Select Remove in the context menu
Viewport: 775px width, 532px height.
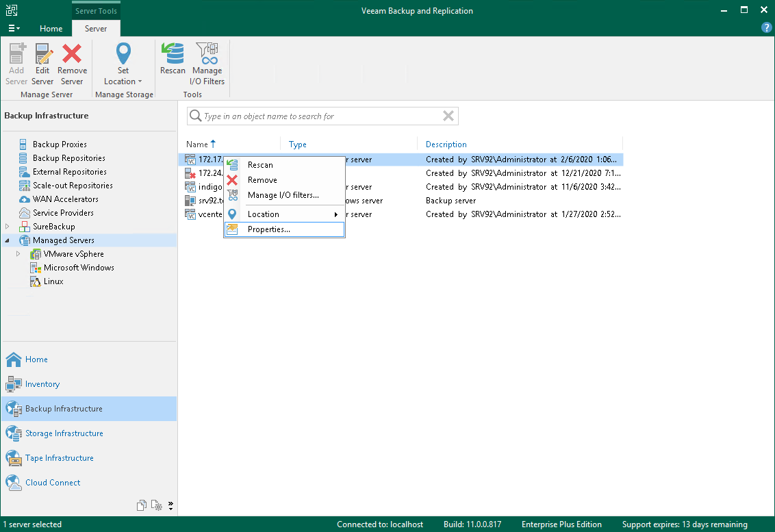[262, 180]
